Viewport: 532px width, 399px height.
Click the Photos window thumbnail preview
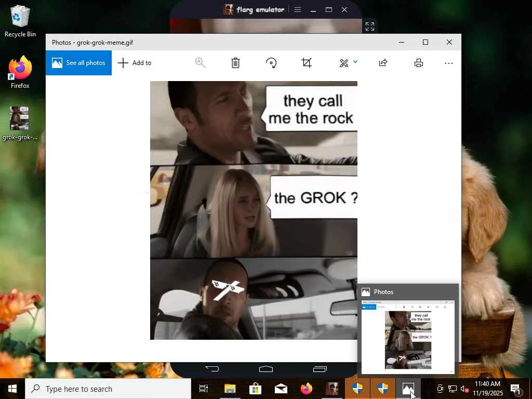coord(408,337)
